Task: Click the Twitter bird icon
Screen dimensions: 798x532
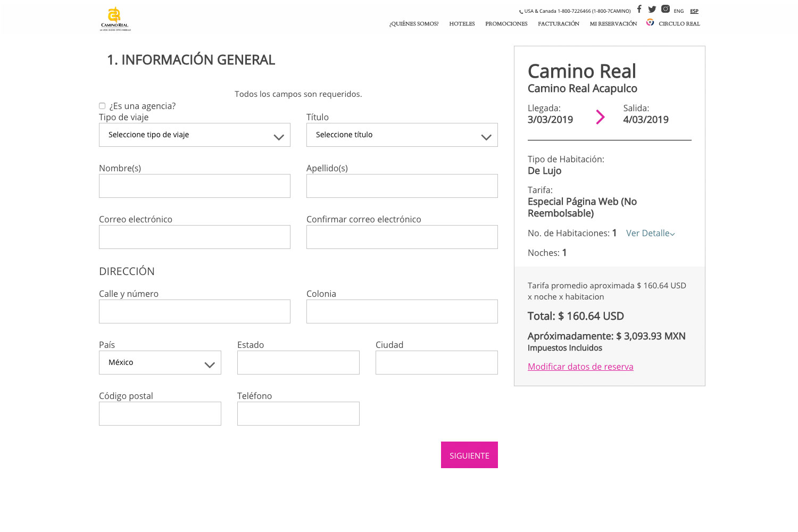Action: pyautogui.click(x=652, y=9)
